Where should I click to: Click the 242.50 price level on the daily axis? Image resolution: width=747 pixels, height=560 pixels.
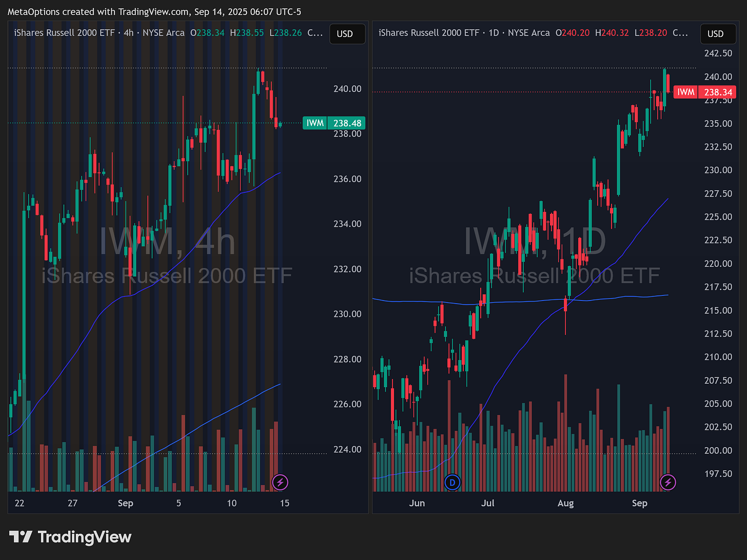click(x=718, y=53)
